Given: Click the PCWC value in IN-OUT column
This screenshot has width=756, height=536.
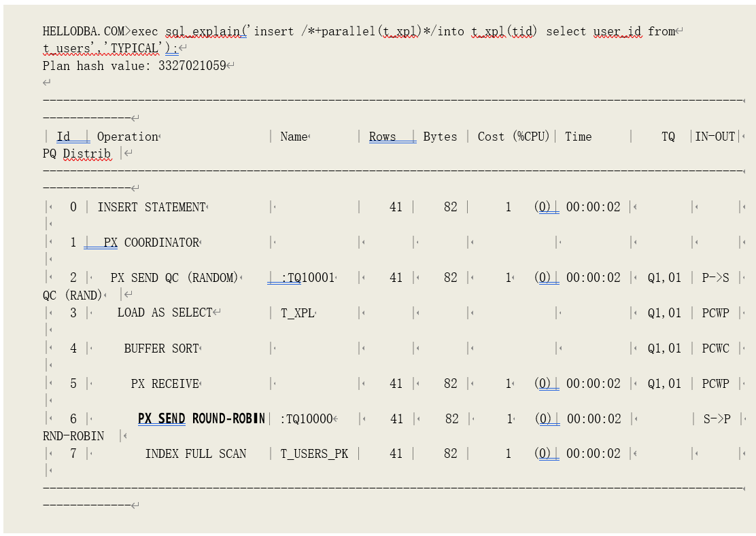Looking at the screenshot, I should [715, 349].
